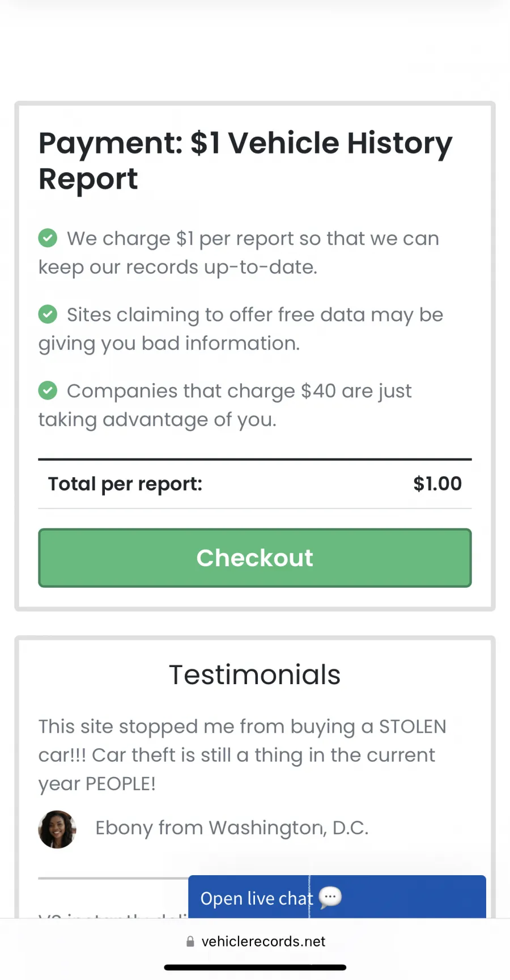510x980 pixels.
Task: Tap the green Checkout button
Action: pyautogui.click(x=255, y=558)
